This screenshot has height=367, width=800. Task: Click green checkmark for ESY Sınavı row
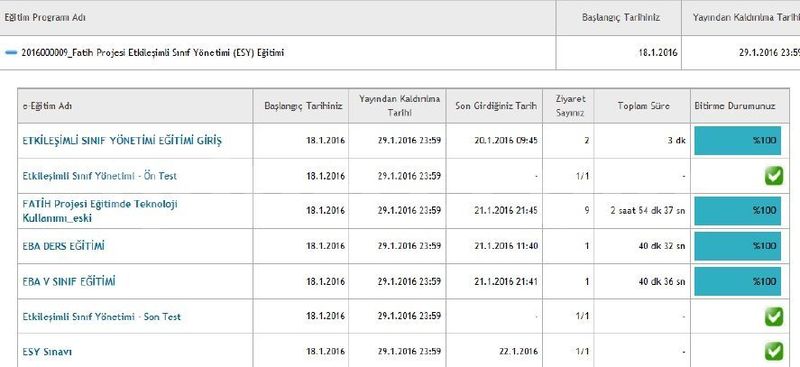click(x=773, y=352)
